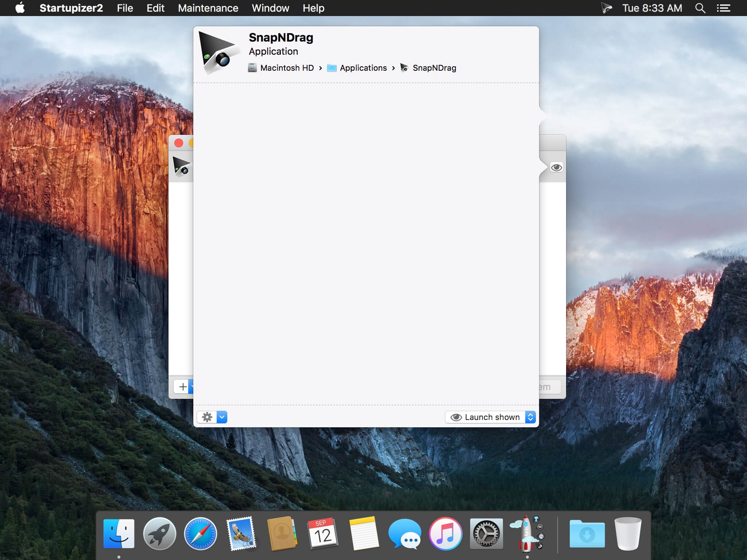The width and height of the screenshot is (747, 560).
Task: Click the plus add item button
Action: (183, 386)
